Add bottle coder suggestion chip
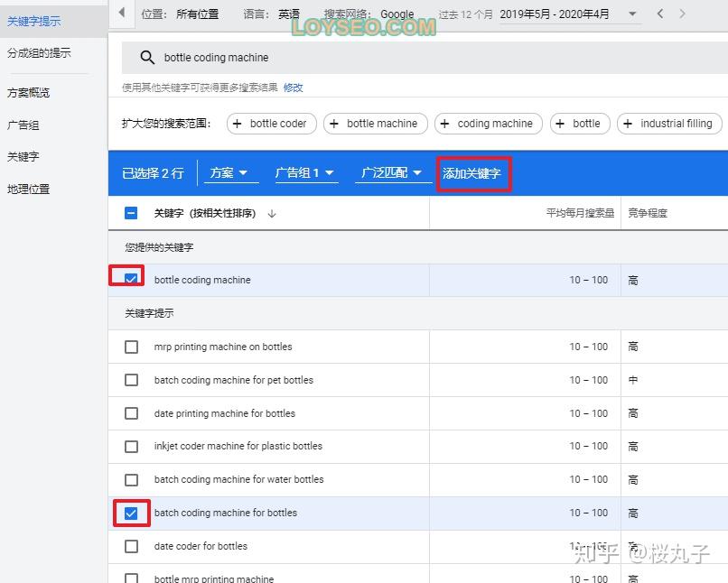This screenshot has width=728, height=583. (272, 124)
